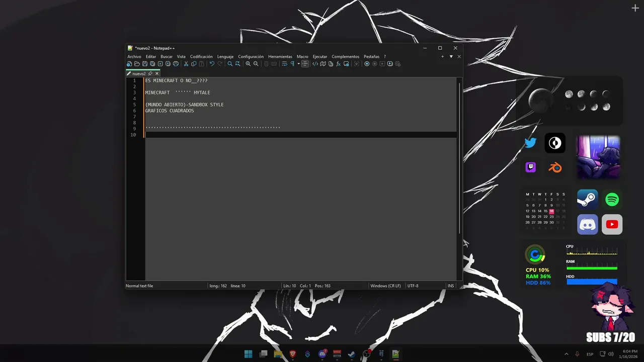Open the Vista menu
This screenshot has width=644, height=362.
tap(181, 57)
